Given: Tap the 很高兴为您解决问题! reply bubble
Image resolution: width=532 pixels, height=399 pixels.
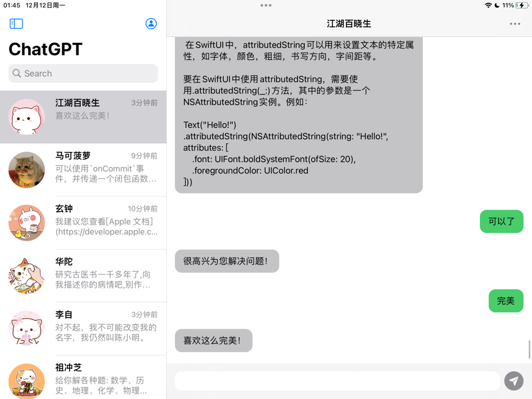Looking at the screenshot, I should [227, 261].
